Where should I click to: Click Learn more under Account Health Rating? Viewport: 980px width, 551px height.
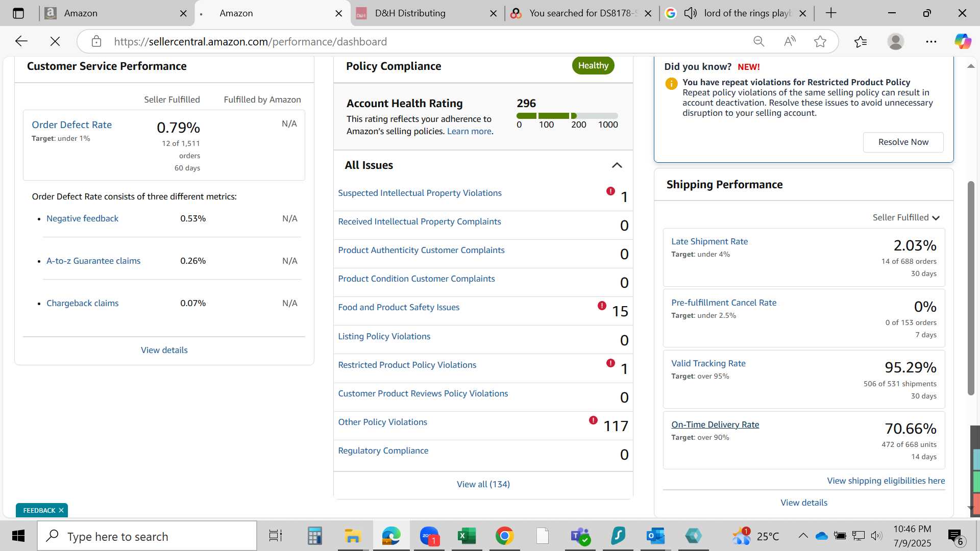[470, 131]
